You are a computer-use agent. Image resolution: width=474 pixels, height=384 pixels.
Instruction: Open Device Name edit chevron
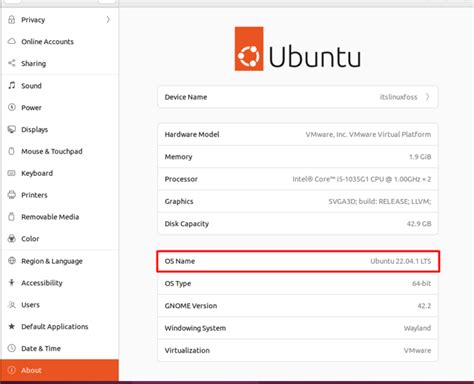[428, 97]
